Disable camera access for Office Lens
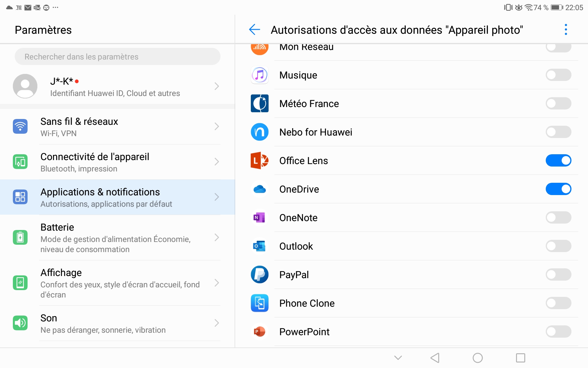The image size is (588, 368). (558, 160)
